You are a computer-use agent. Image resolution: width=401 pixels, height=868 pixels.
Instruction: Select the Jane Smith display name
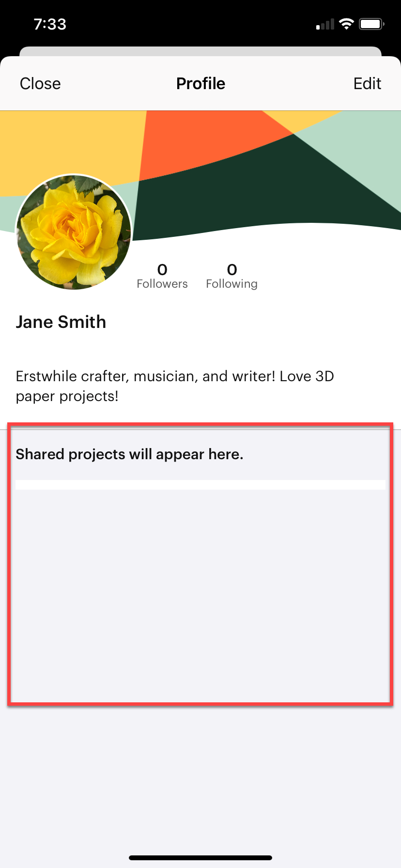click(61, 322)
